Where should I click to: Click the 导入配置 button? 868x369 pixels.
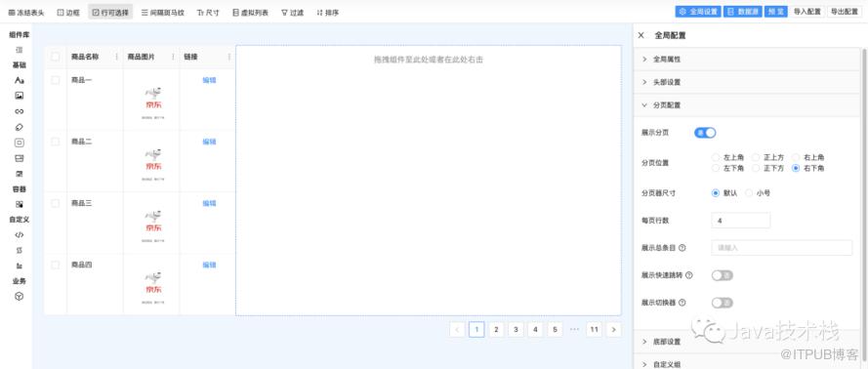tap(807, 12)
